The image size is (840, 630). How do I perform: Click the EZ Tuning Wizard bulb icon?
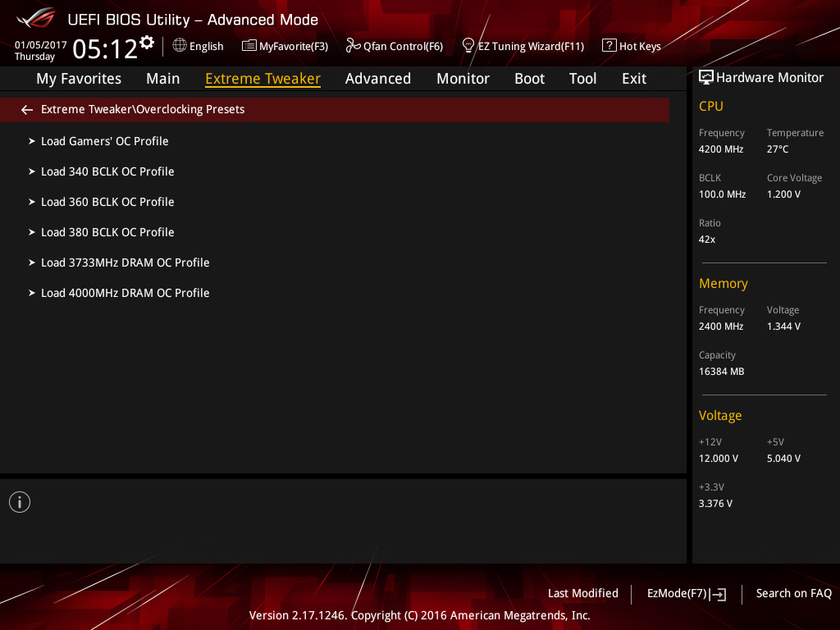[468, 46]
